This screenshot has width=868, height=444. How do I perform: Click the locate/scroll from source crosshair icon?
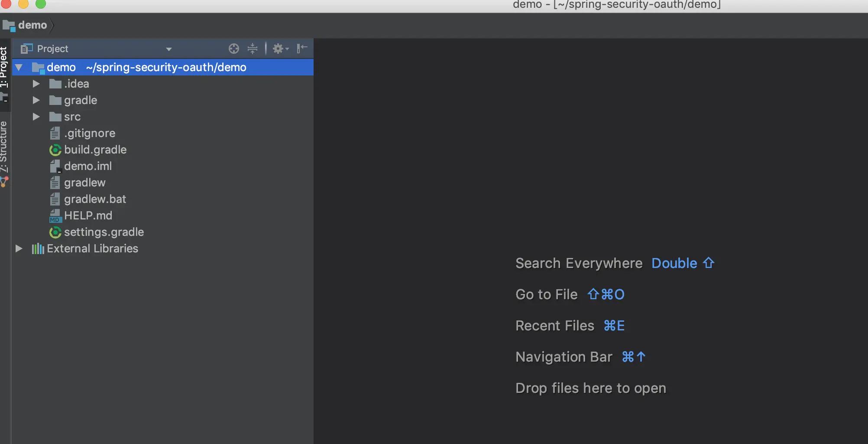coord(234,49)
